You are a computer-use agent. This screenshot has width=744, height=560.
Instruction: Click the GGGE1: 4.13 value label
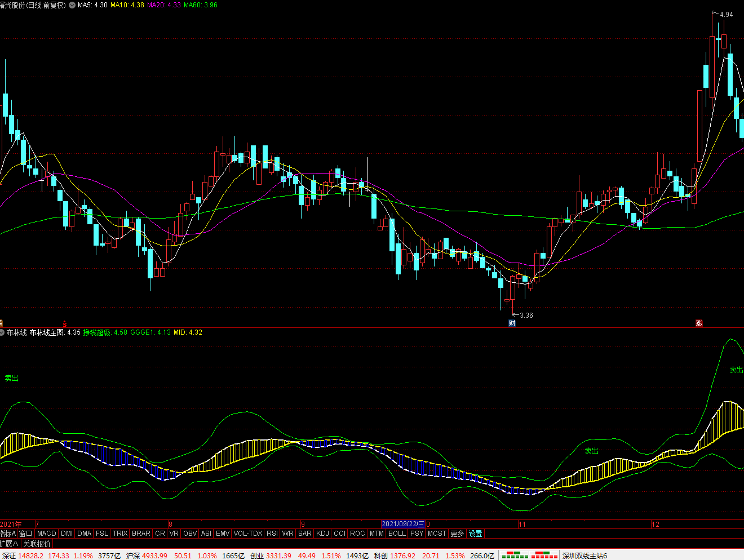[150, 332]
